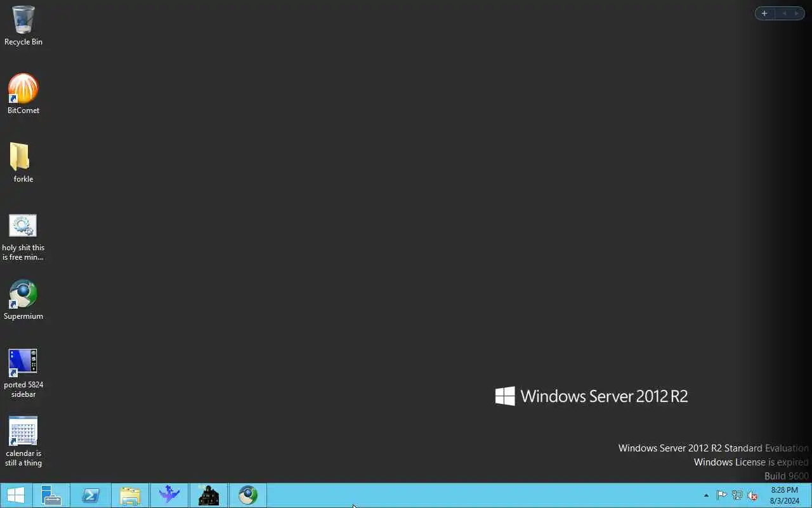Open File Explorer from the taskbar
This screenshot has width=812, height=508.
(129, 495)
